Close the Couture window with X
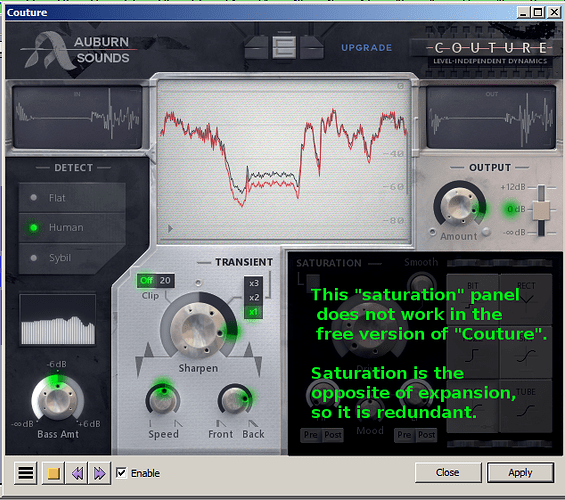Screen dimensions: 565x500 (x=554, y=13)
